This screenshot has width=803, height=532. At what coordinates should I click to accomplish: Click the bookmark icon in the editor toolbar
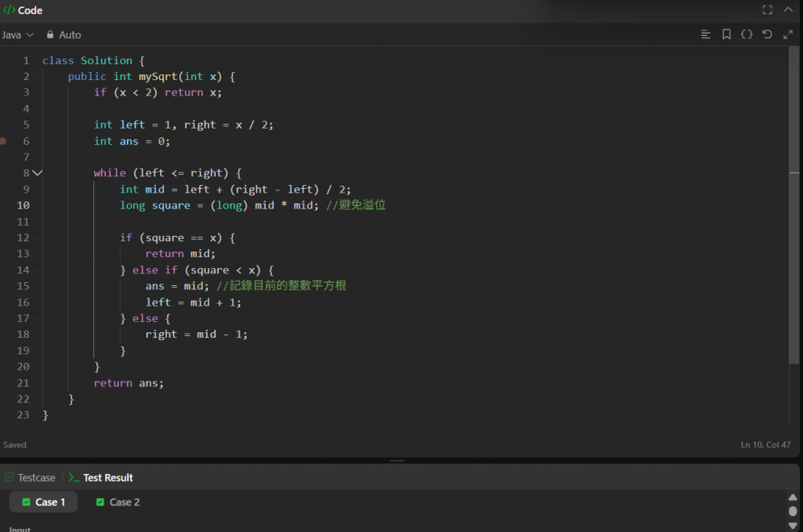pos(726,34)
